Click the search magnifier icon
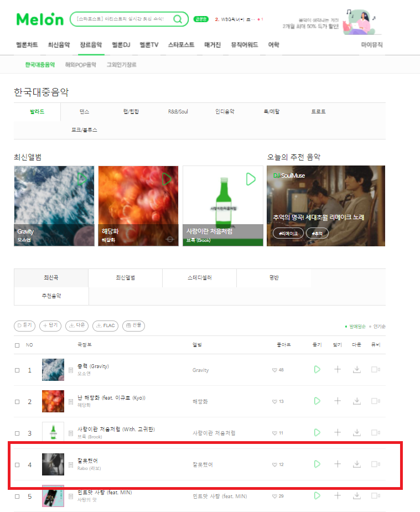 click(178, 19)
